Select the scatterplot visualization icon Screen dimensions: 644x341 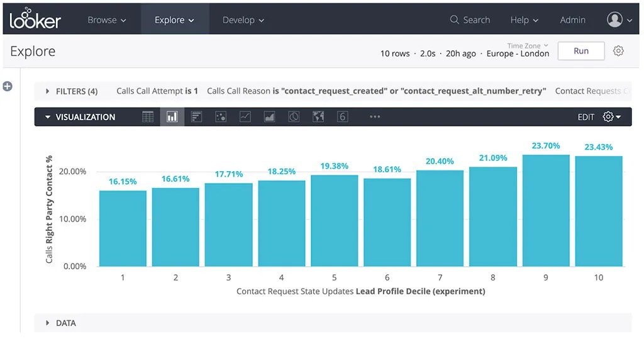point(221,117)
